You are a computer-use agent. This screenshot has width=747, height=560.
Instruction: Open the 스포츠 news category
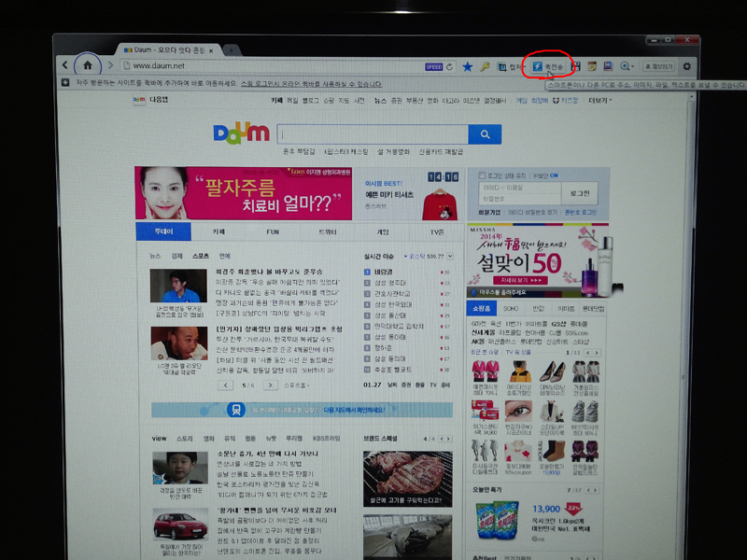[x=201, y=256]
